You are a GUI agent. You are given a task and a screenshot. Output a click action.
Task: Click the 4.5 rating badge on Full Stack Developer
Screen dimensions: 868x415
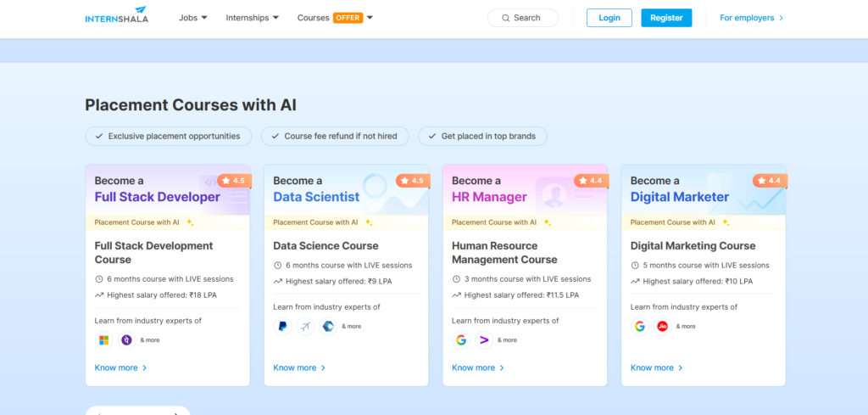(x=234, y=181)
